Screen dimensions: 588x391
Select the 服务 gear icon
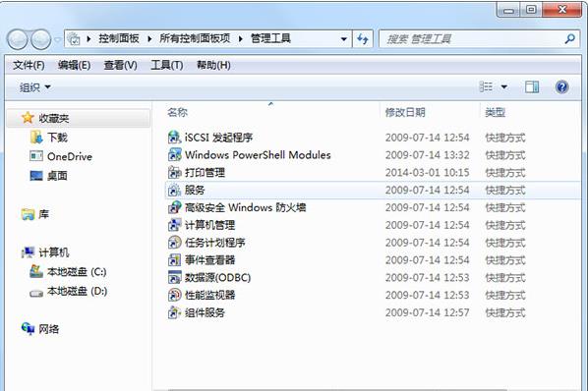tap(174, 190)
